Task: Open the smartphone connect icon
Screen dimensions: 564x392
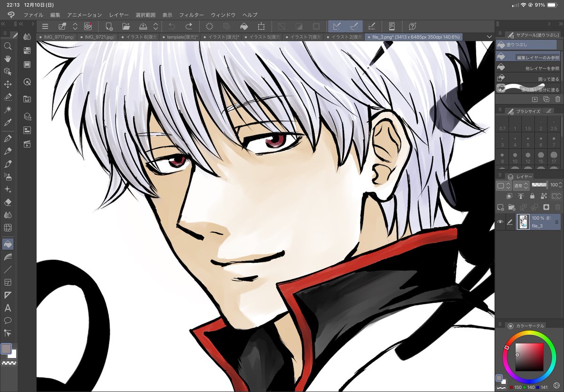Action: [x=392, y=26]
